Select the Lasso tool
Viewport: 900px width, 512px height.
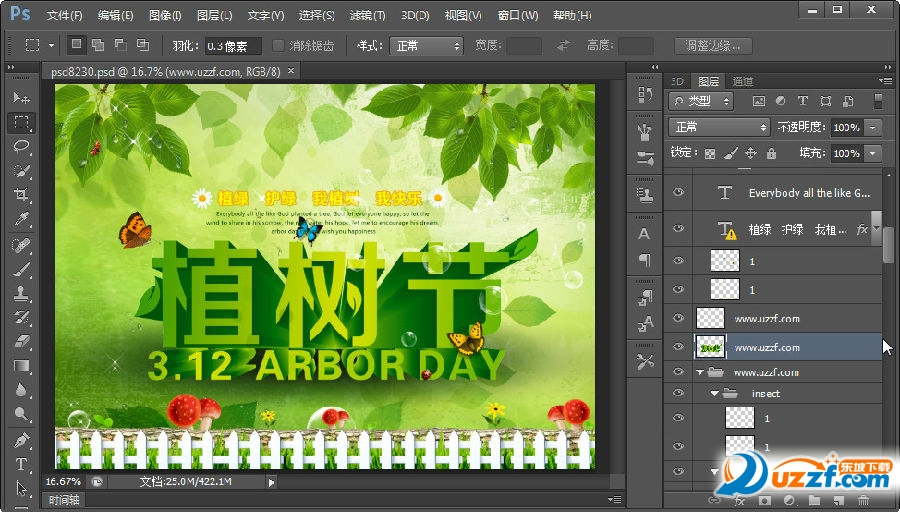(21, 146)
